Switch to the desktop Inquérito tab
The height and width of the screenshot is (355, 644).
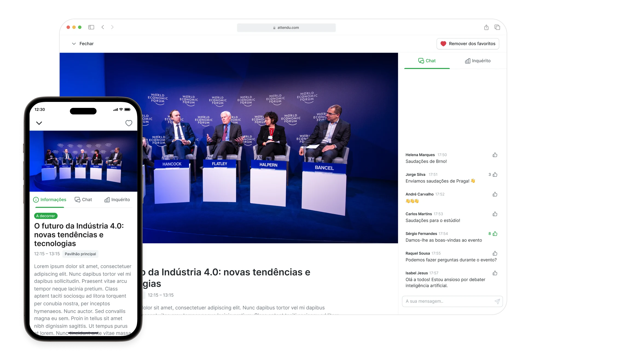pyautogui.click(x=478, y=61)
